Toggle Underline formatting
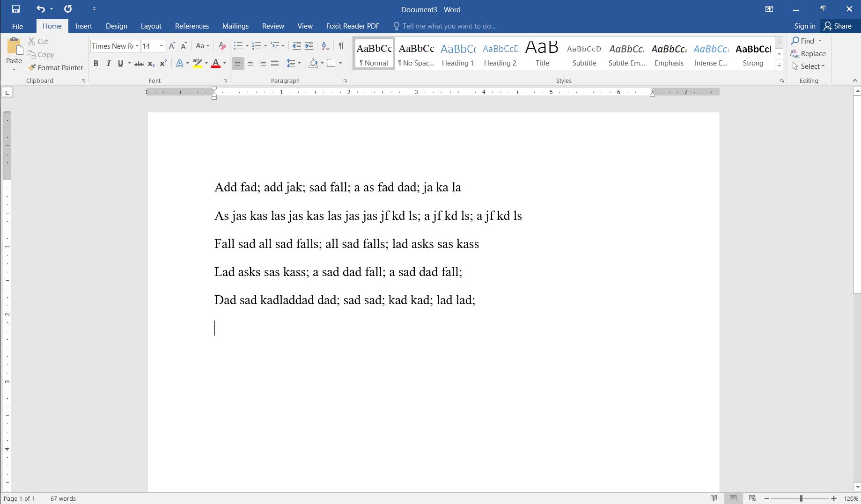Image resolution: width=861 pixels, height=504 pixels. tap(120, 63)
